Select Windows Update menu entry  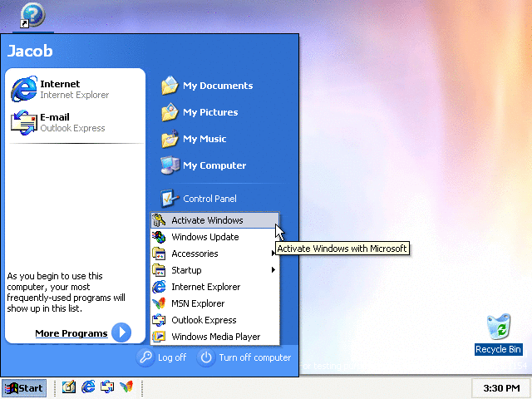pos(214,237)
